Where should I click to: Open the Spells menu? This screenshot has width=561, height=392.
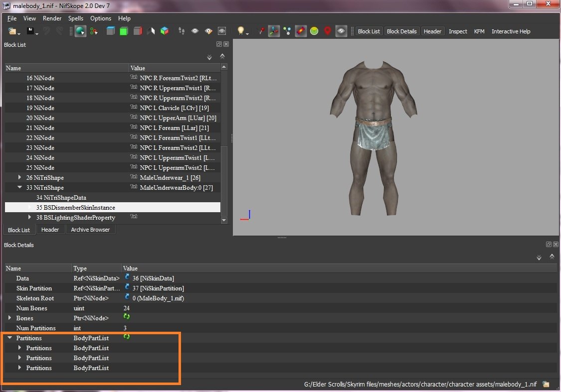coord(75,18)
